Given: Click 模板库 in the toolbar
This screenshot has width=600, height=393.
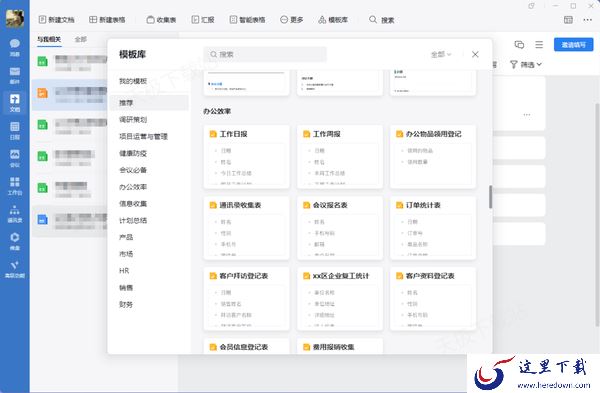Looking at the screenshot, I should [x=333, y=20].
